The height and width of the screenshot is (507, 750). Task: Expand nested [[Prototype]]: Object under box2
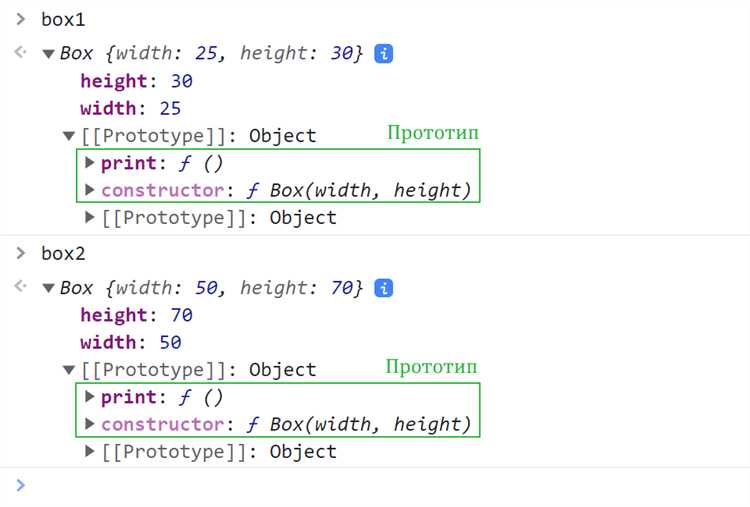coord(89,452)
